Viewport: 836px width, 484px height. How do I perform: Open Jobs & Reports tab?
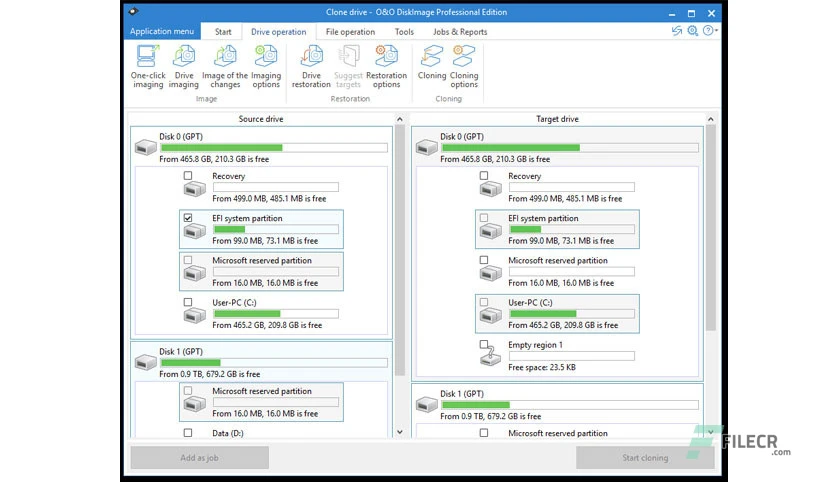pyautogui.click(x=460, y=32)
